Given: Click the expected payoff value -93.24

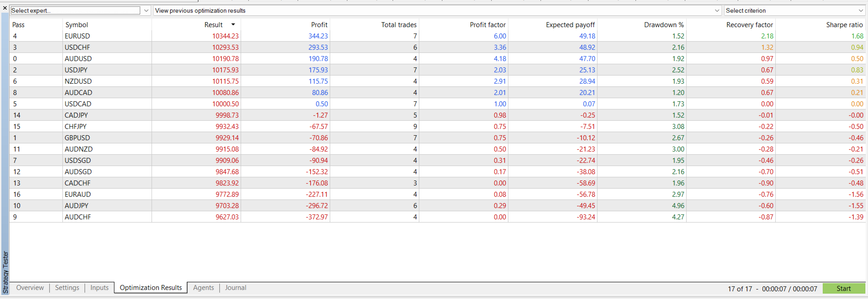Looking at the screenshot, I should 586,217.
